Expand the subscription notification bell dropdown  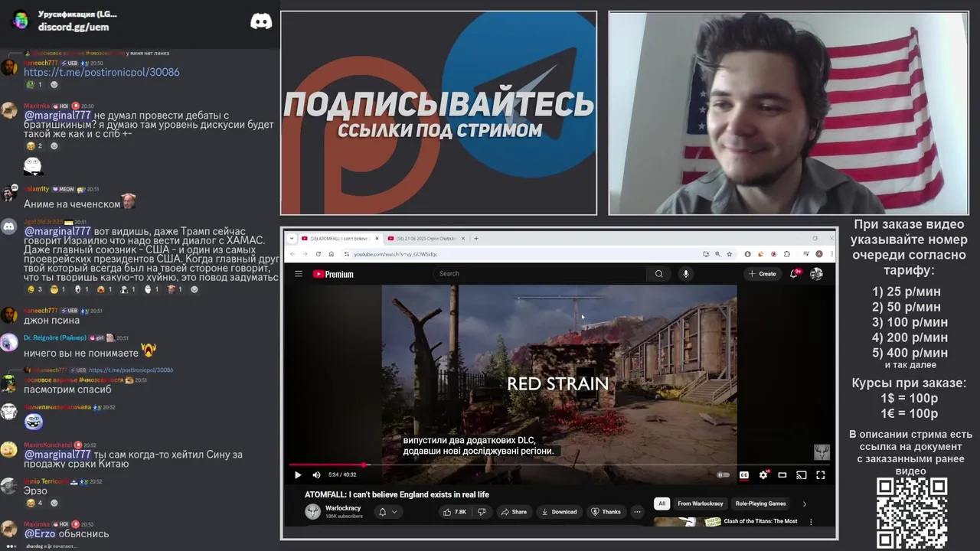click(x=388, y=512)
